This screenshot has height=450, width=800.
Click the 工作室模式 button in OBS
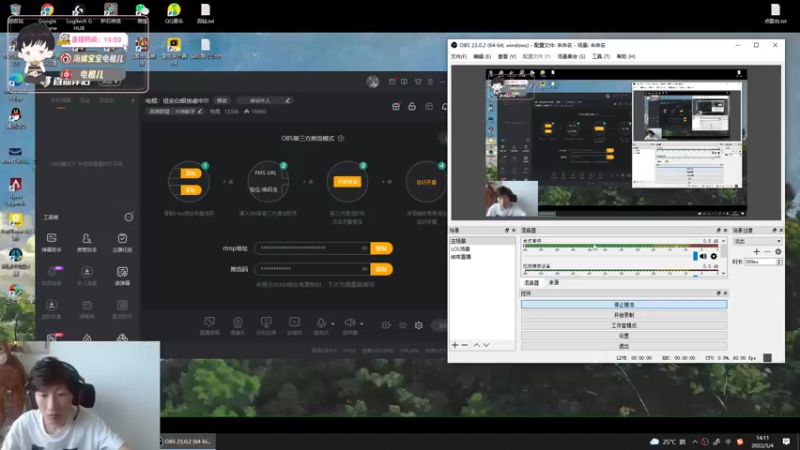623,325
